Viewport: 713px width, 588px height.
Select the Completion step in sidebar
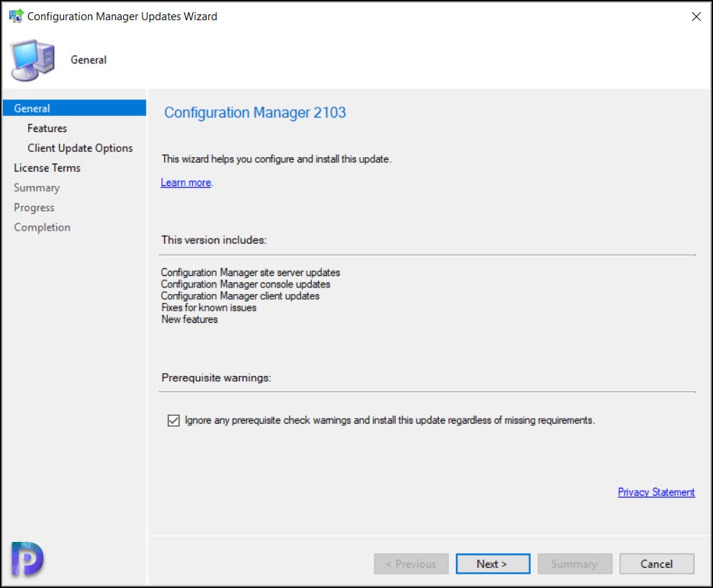[x=42, y=228]
